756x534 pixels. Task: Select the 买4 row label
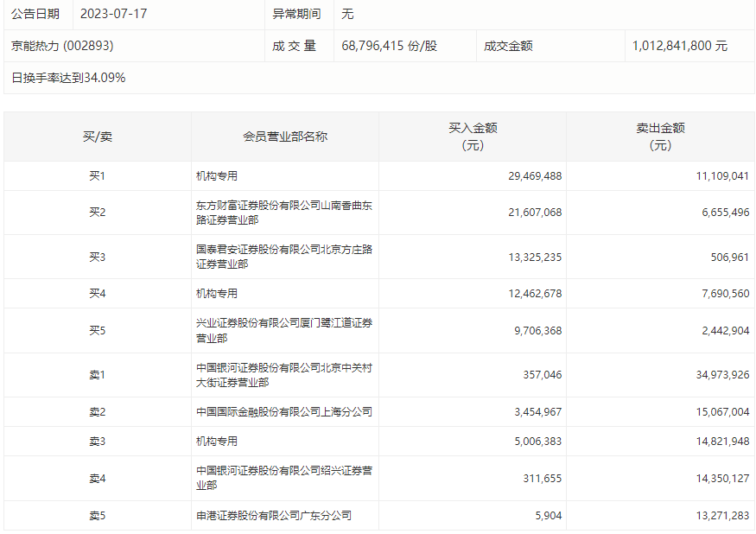pyautogui.click(x=98, y=293)
